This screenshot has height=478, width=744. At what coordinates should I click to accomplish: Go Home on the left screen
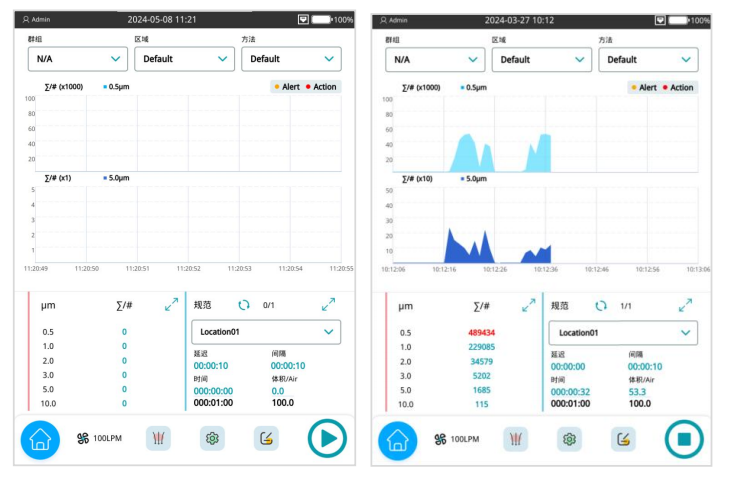pyautogui.click(x=39, y=439)
